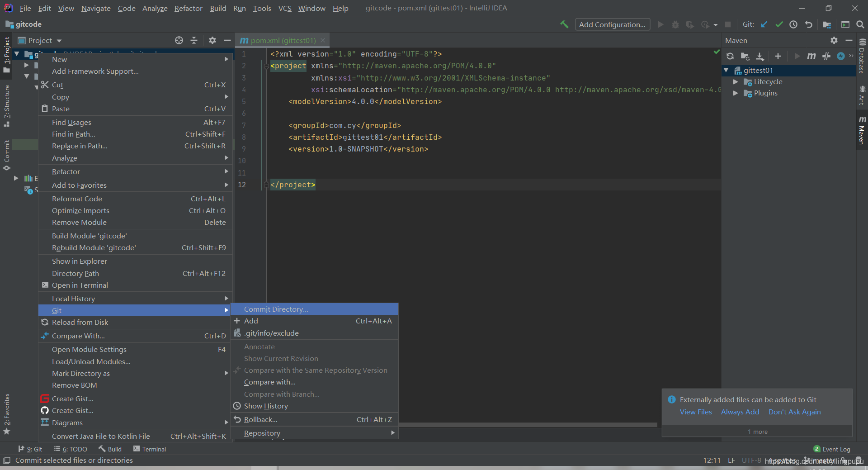Select pom.xml (gittest01) editor tab

[282, 40]
